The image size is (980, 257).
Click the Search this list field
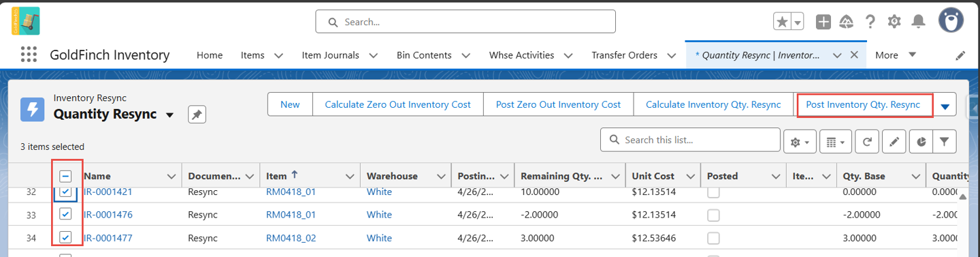tap(690, 140)
